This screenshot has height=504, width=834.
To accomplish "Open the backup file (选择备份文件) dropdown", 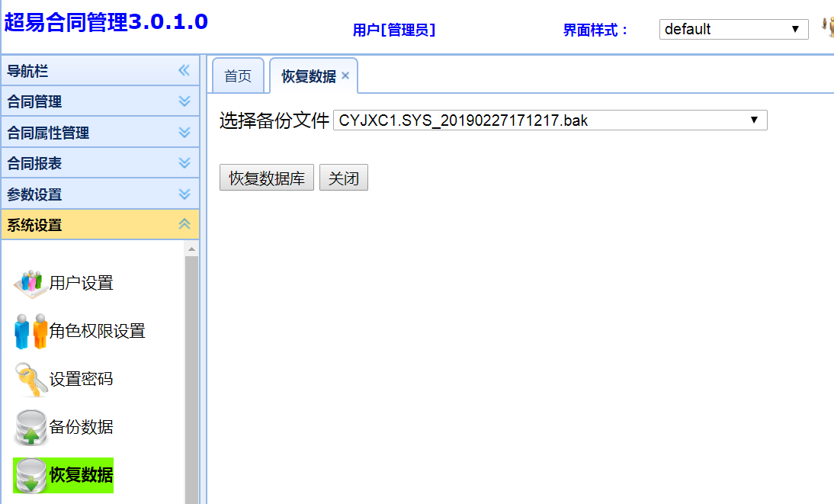I will [550, 120].
